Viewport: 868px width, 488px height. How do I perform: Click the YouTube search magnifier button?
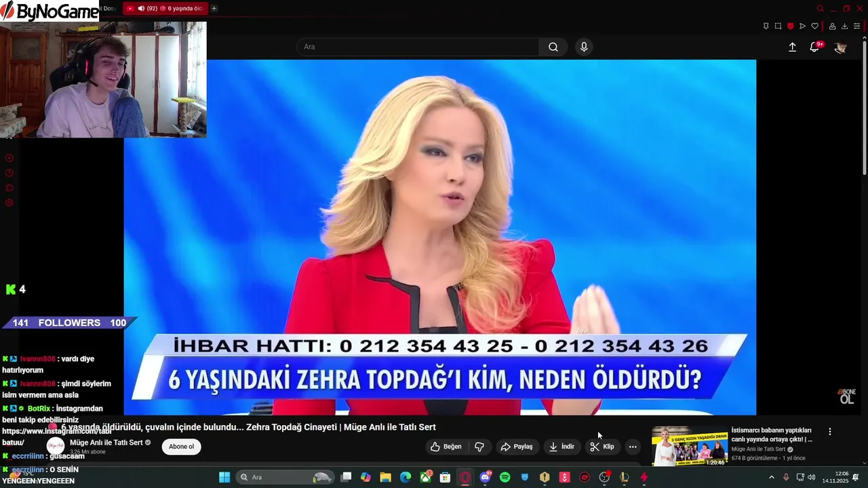click(553, 47)
